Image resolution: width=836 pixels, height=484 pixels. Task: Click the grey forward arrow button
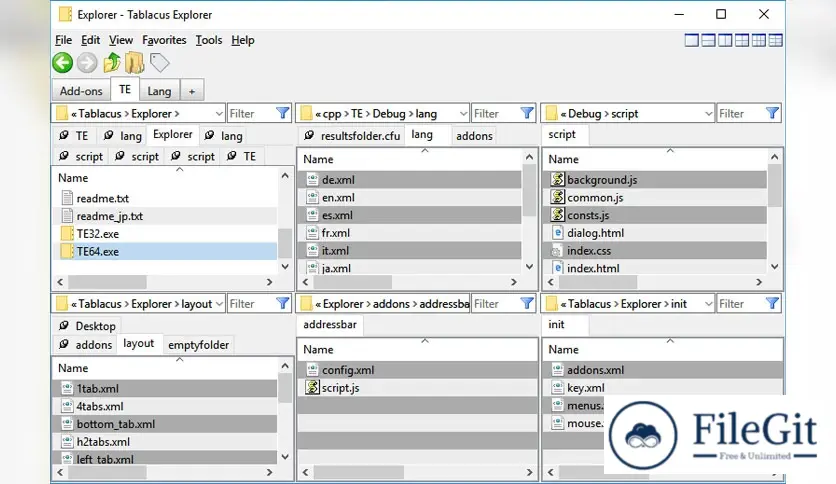87,63
